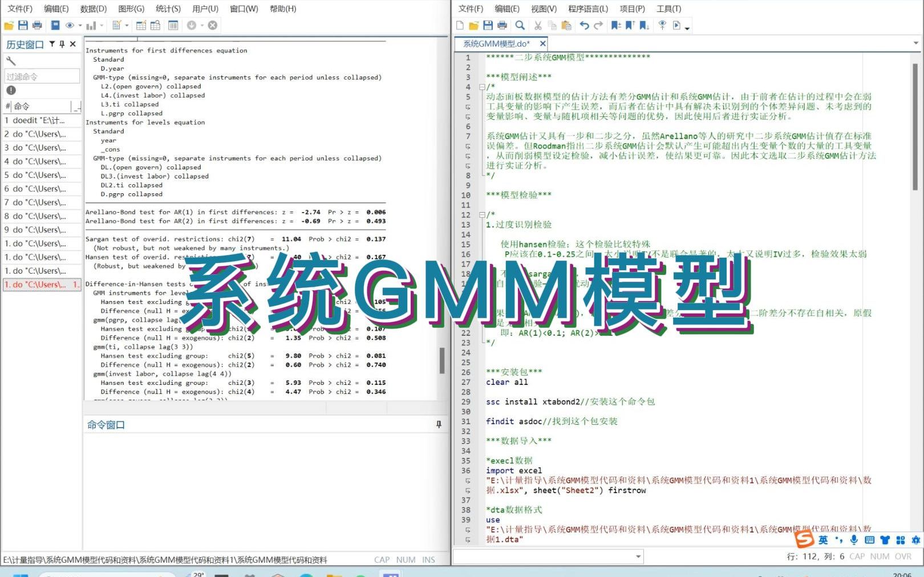Open the 图形(G) menu in Stata
The width and height of the screenshot is (924, 577).
tap(131, 9)
